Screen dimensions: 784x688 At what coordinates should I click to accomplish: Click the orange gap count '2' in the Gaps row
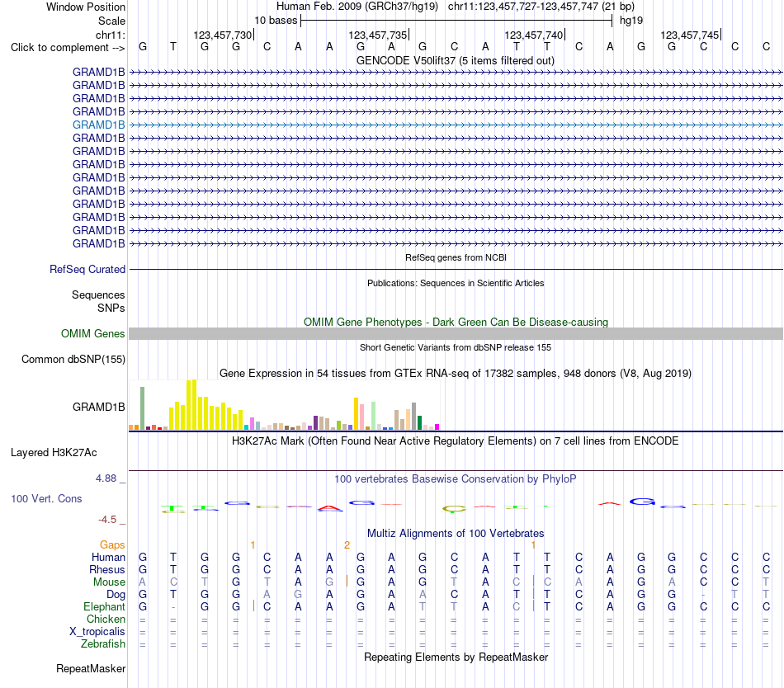tap(347, 545)
